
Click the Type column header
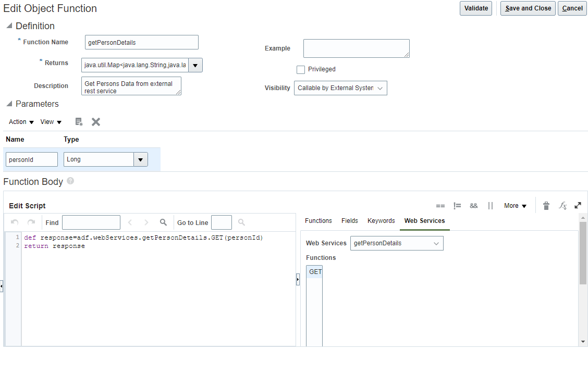pyautogui.click(x=71, y=140)
